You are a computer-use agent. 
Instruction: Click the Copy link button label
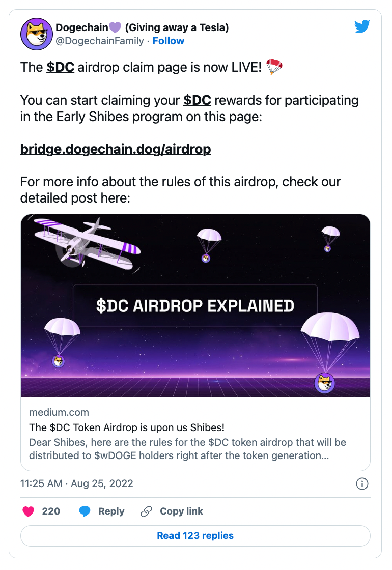[x=181, y=511]
